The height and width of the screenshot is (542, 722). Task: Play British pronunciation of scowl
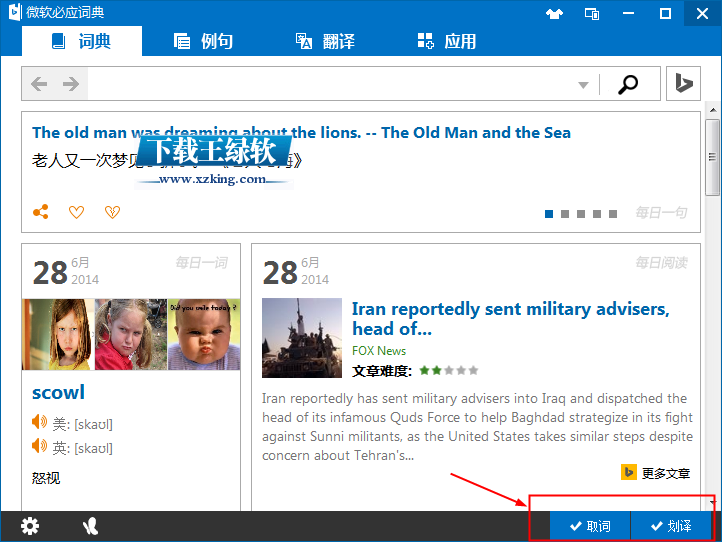(x=39, y=446)
